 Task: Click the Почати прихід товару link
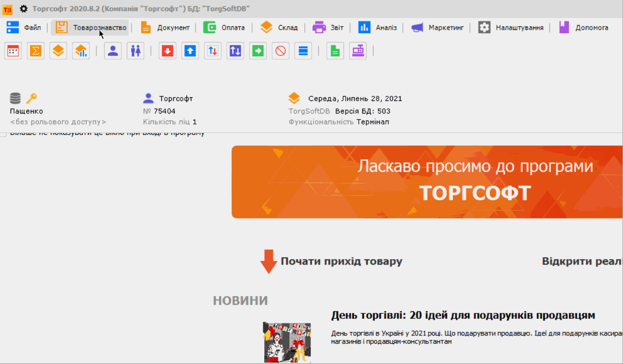pos(341,262)
